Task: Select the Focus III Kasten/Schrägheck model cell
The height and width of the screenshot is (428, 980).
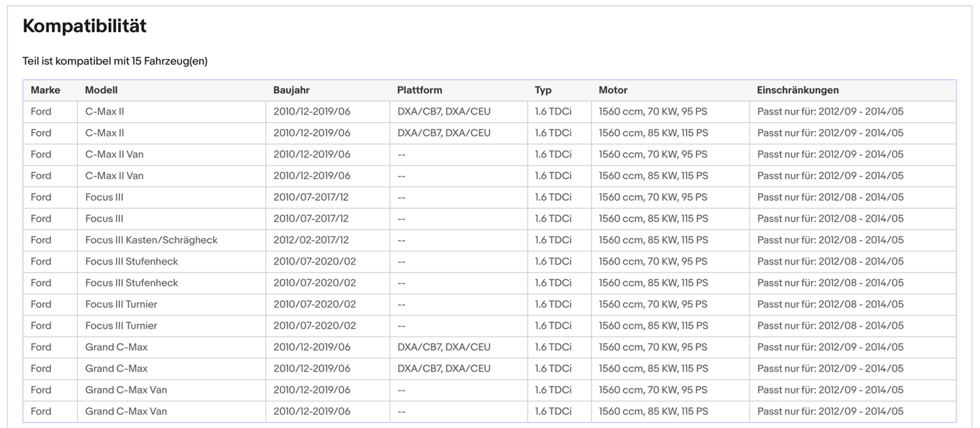Action: [x=151, y=240]
